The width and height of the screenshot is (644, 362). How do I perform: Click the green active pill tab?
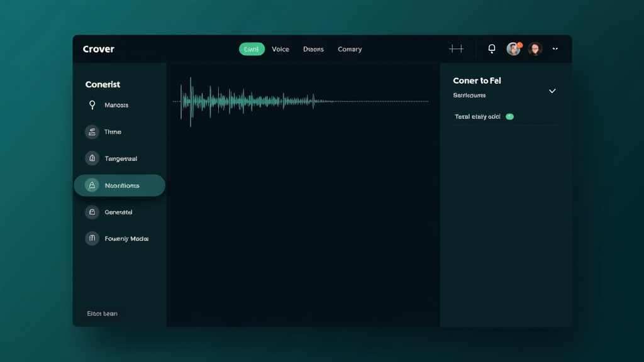pyautogui.click(x=252, y=49)
